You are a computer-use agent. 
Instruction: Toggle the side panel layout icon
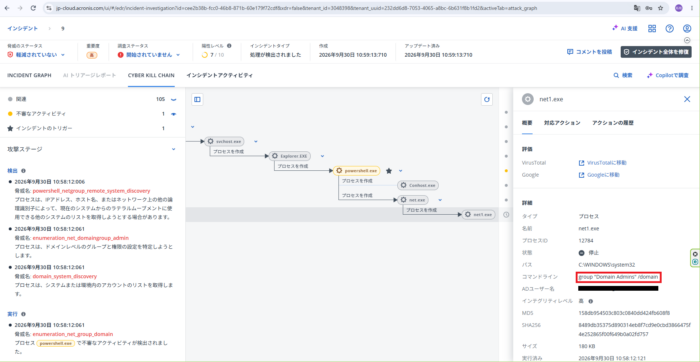[197, 100]
